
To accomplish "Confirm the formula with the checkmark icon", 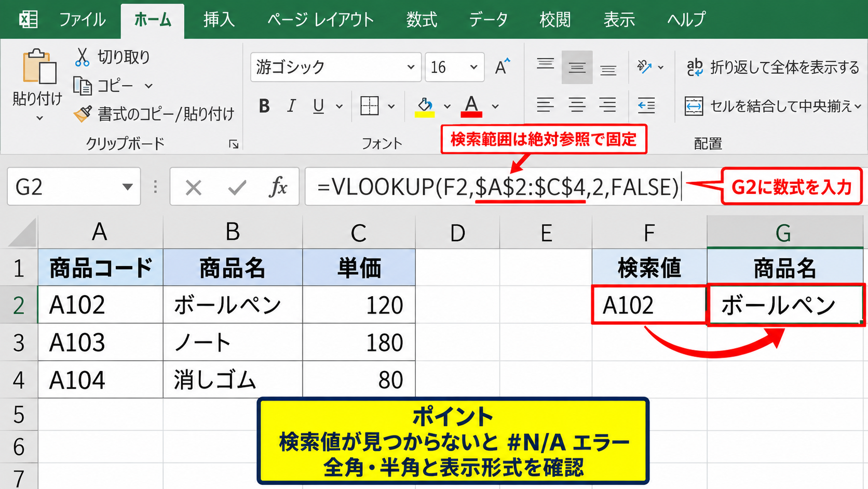I will pyautogui.click(x=237, y=187).
